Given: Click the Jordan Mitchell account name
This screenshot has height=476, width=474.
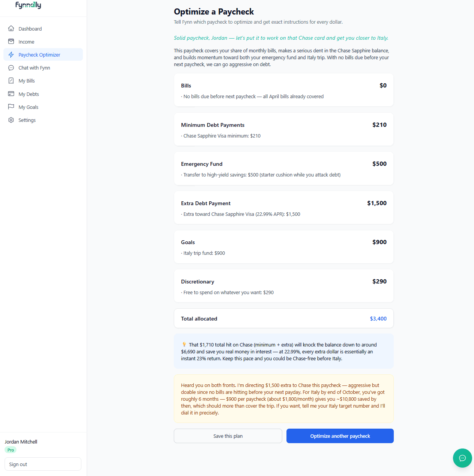Looking at the screenshot, I should coord(21,442).
